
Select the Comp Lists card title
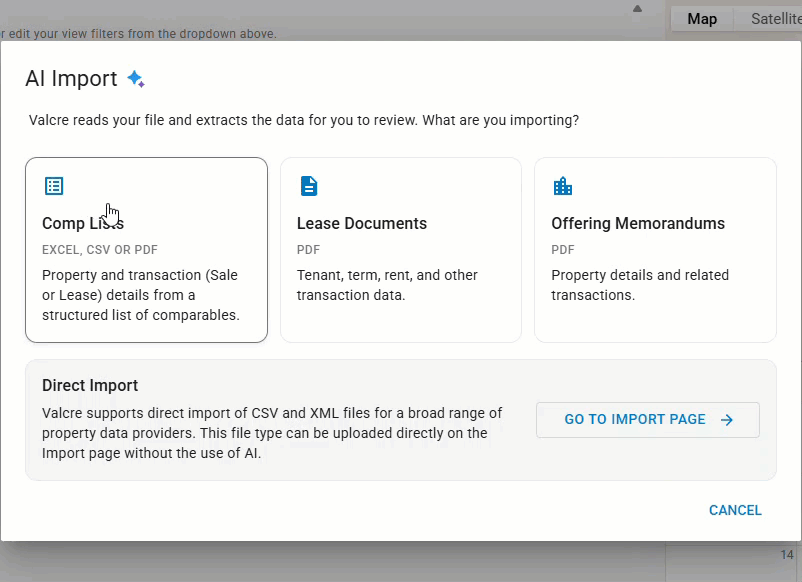(83, 223)
